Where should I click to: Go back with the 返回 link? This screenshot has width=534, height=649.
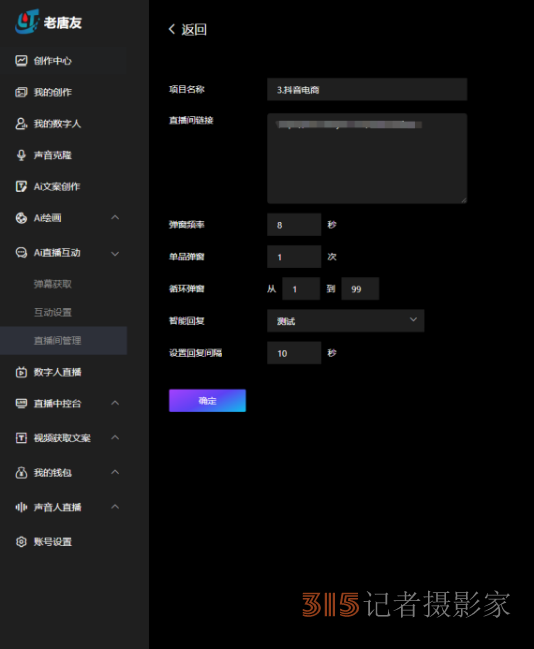tap(188, 29)
